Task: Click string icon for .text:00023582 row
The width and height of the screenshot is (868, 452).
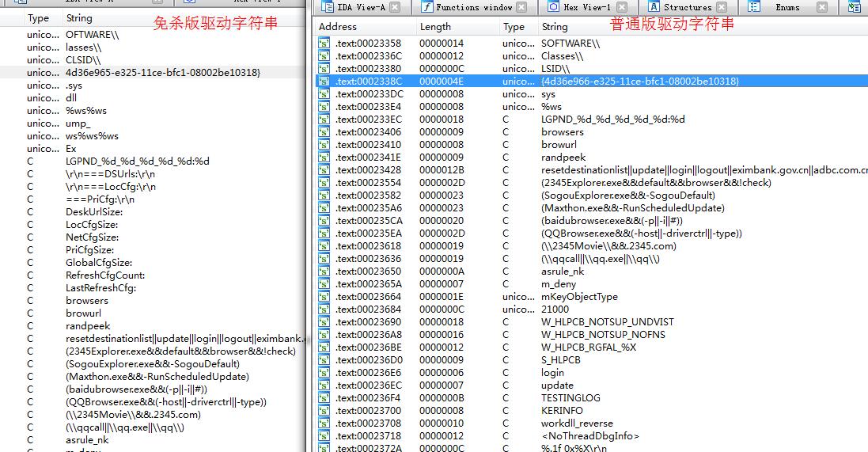Action: click(324, 196)
